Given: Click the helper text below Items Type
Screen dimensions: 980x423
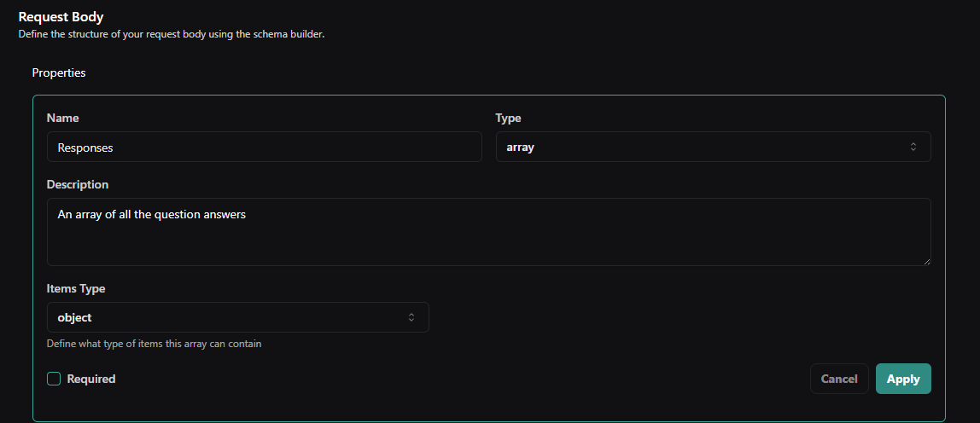Looking at the screenshot, I should click(x=154, y=345).
